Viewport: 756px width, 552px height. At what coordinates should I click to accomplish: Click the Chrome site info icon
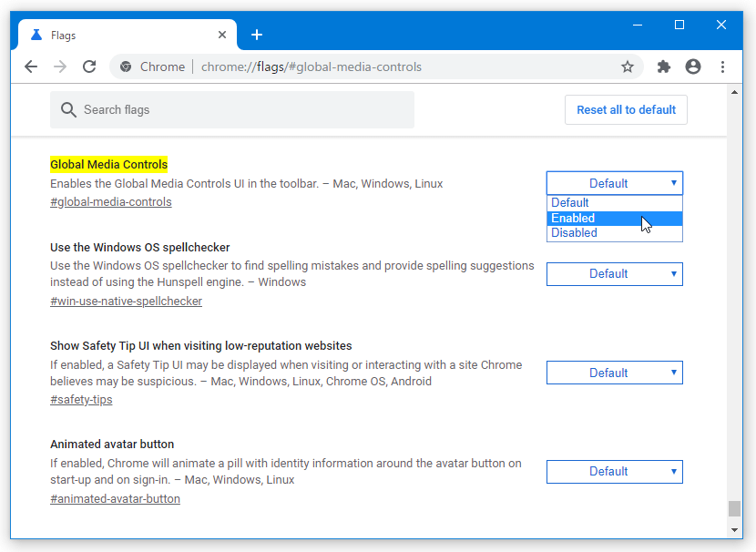[x=126, y=66]
